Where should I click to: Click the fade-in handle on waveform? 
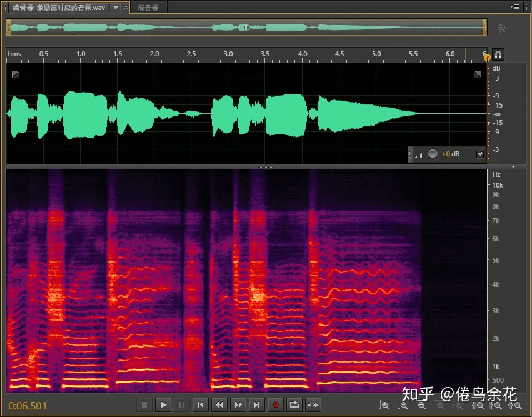click(16, 74)
